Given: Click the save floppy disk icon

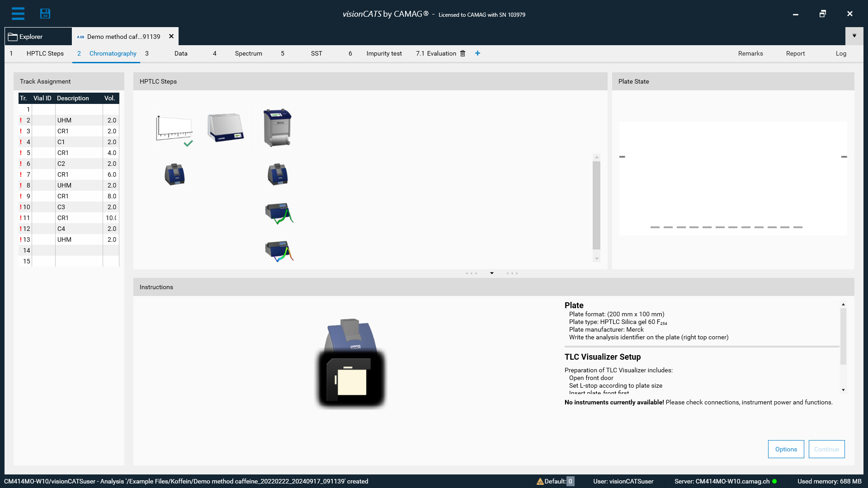Looking at the screenshot, I should pyautogui.click(x=45, y=14).
